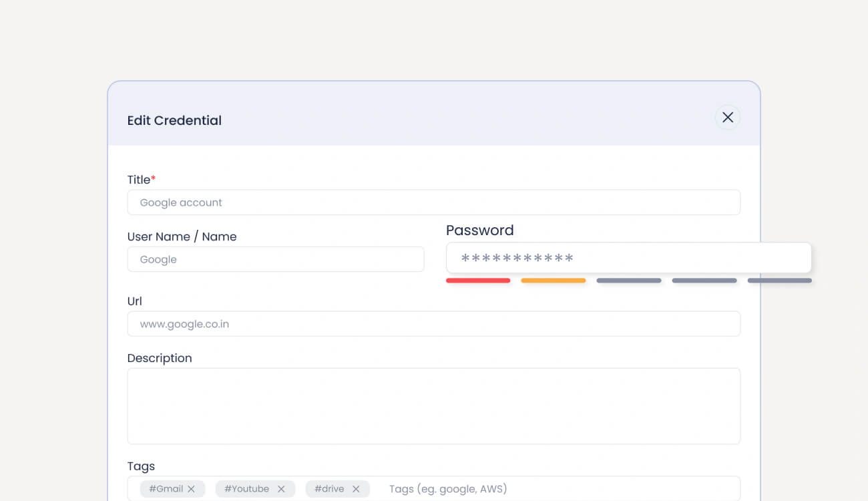Screen dimensions: 868x501
Task: Click the Description label
Action: point(160,358)
